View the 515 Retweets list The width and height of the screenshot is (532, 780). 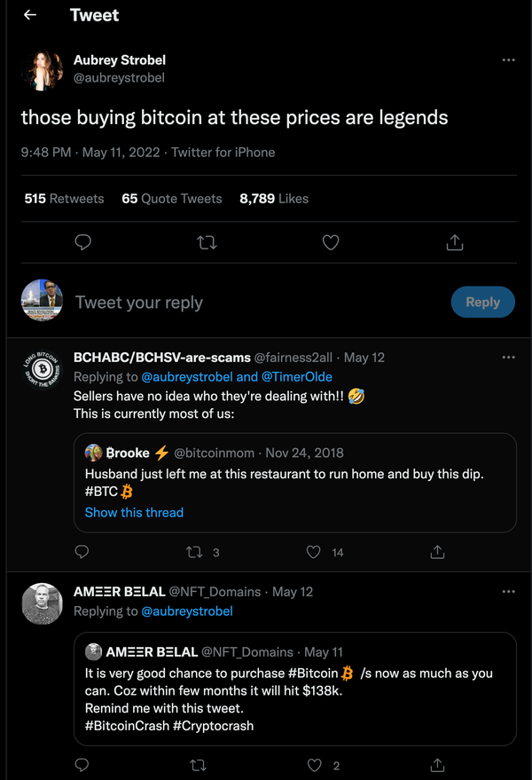[64, 199]
